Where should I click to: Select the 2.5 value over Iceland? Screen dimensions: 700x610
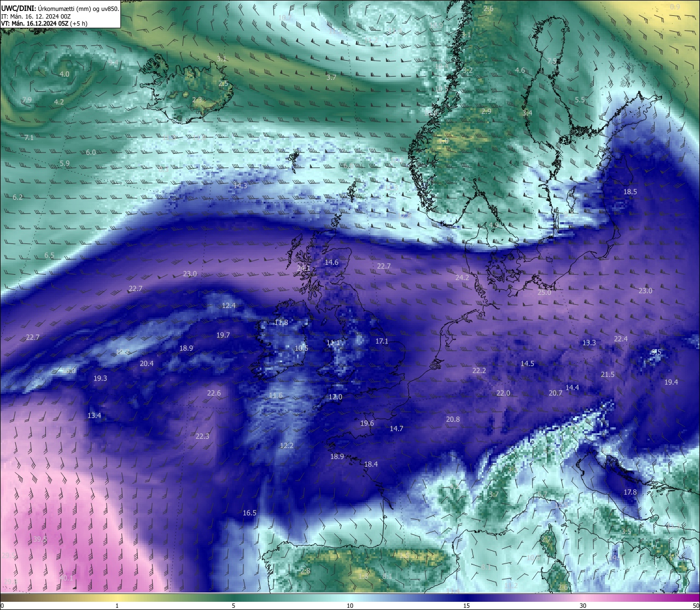click(x=223, y=84)
